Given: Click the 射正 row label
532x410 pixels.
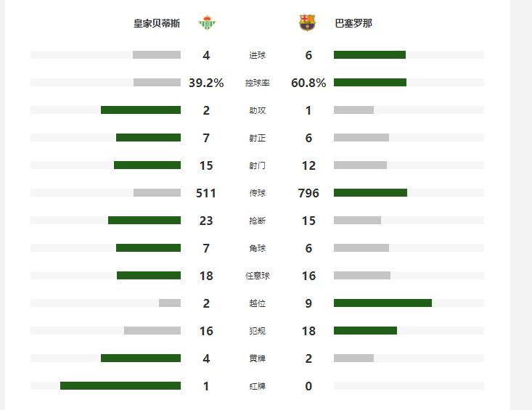Looking at the screenshot, I should click(x=258, y=138).
